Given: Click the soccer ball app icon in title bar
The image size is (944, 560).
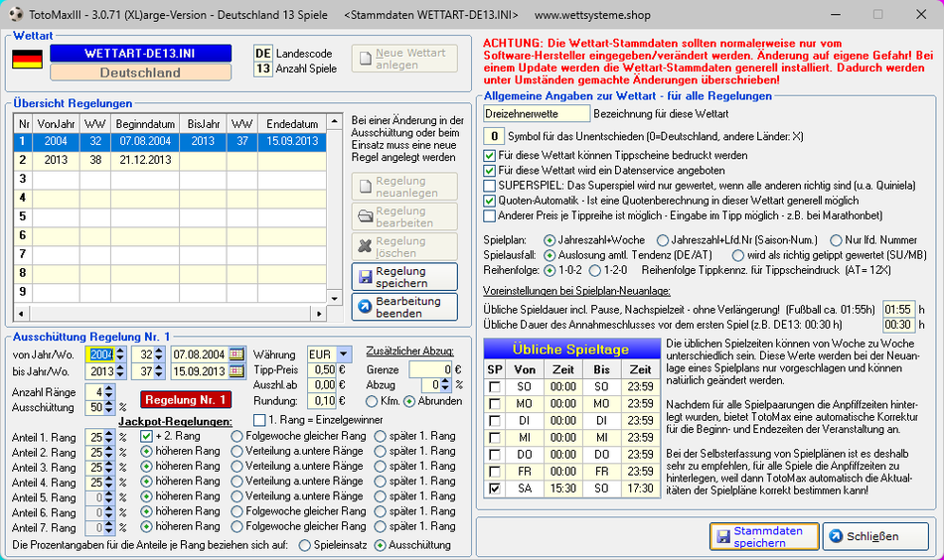Looking at the screenshot, I should click(x=16, y=15).
